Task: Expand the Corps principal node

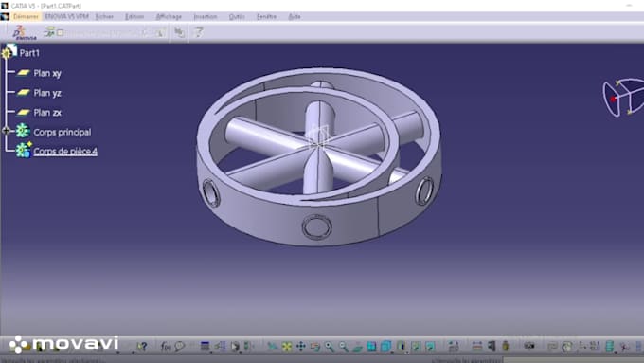Action: pos(6,131)
